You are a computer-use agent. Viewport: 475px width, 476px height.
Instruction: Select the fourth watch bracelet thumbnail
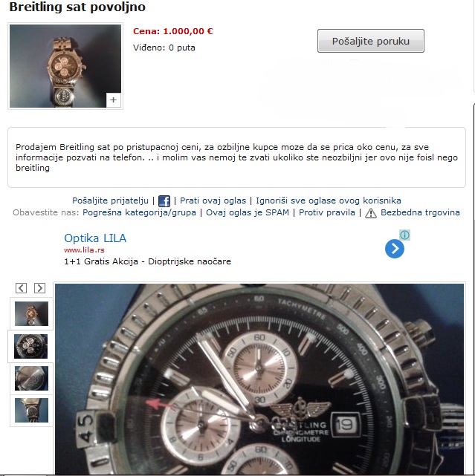32,410
